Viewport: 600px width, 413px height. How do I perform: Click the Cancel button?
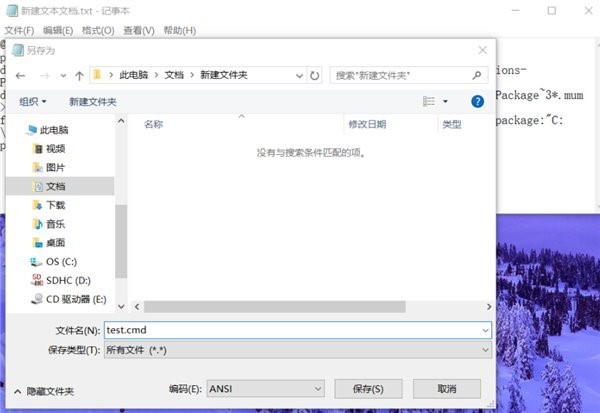click(446, 388)
